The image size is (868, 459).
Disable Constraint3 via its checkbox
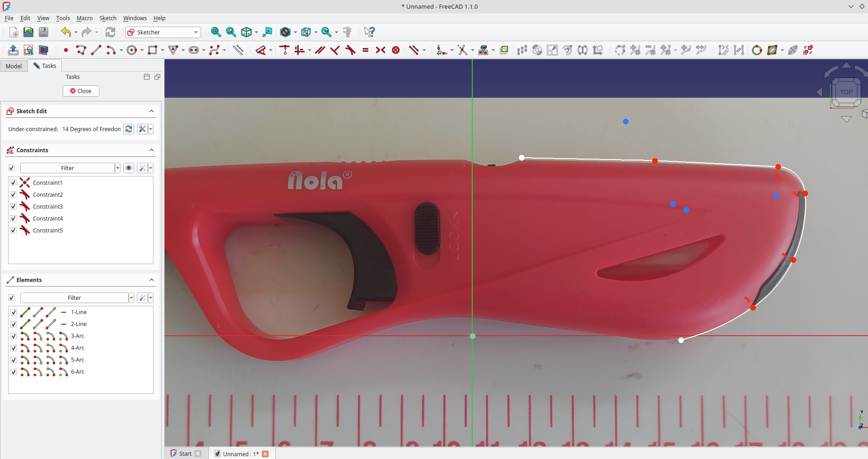[13, 206]
